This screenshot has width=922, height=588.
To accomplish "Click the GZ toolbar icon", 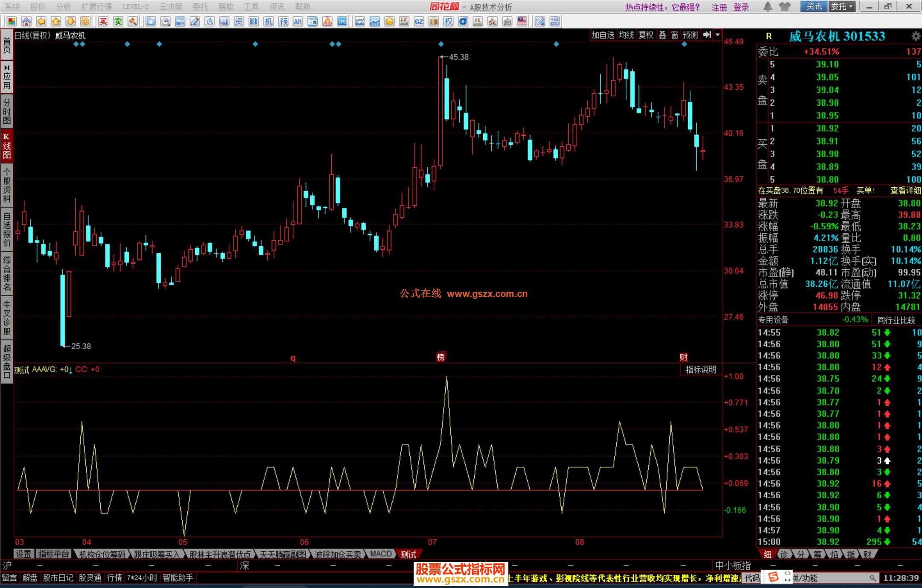I will (x=419, y=21).
